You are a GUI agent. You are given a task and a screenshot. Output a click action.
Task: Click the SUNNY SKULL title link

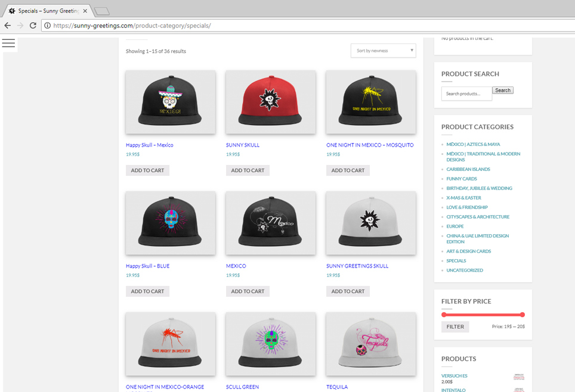click(x=243, y=145)
